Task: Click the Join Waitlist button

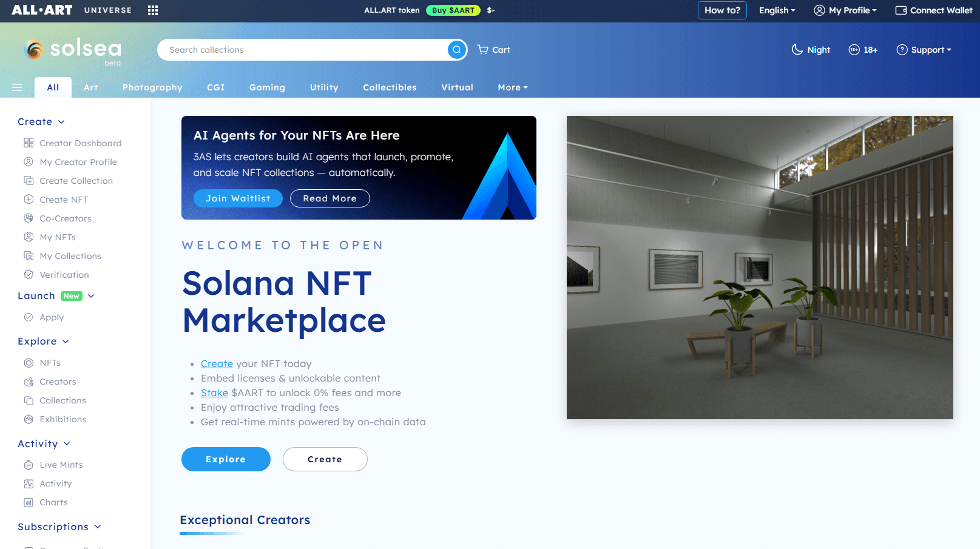Action: [x=238, y=198]
